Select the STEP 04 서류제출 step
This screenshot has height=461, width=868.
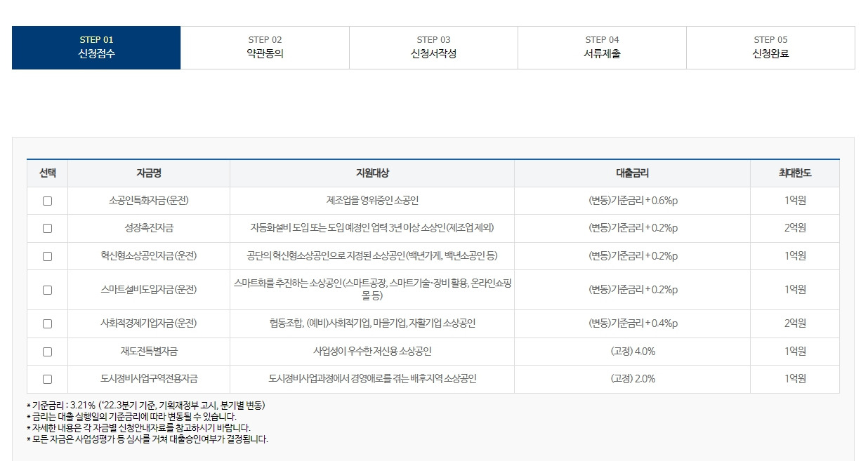click(x=602, y=48)
